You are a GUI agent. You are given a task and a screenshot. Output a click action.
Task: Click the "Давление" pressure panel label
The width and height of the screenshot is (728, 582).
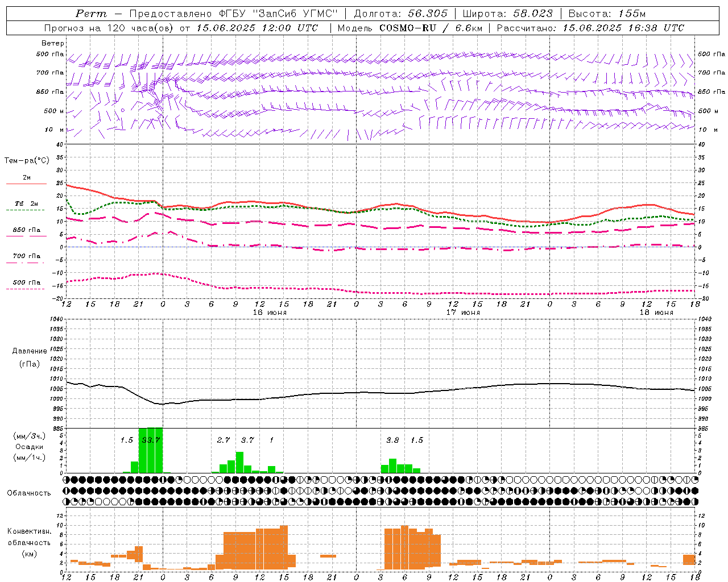pos(29,351)
